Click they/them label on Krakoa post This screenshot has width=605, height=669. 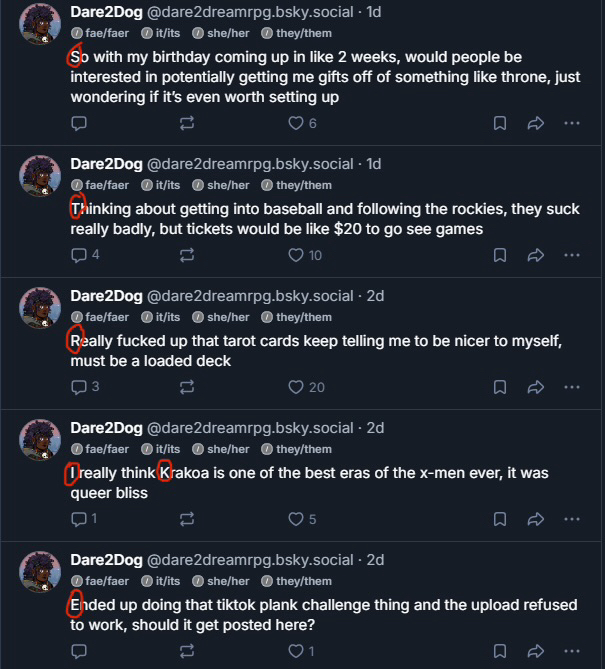[x=304, y=449]
